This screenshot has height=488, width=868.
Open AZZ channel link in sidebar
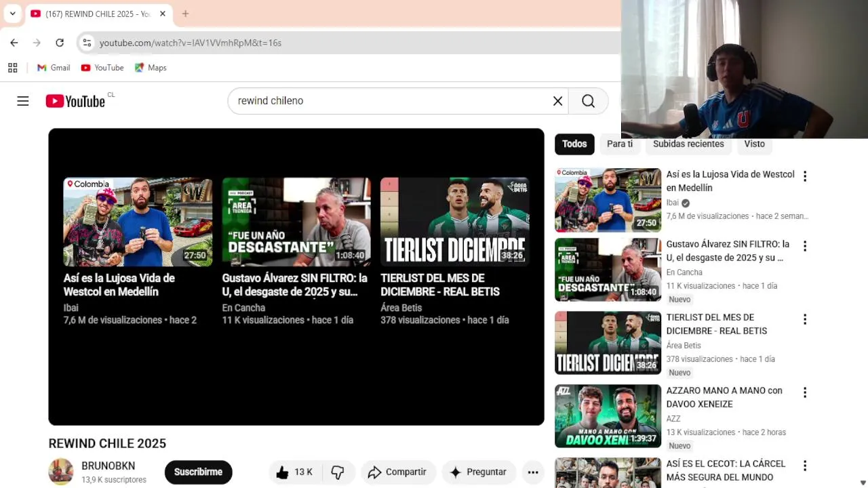(673, 419)
